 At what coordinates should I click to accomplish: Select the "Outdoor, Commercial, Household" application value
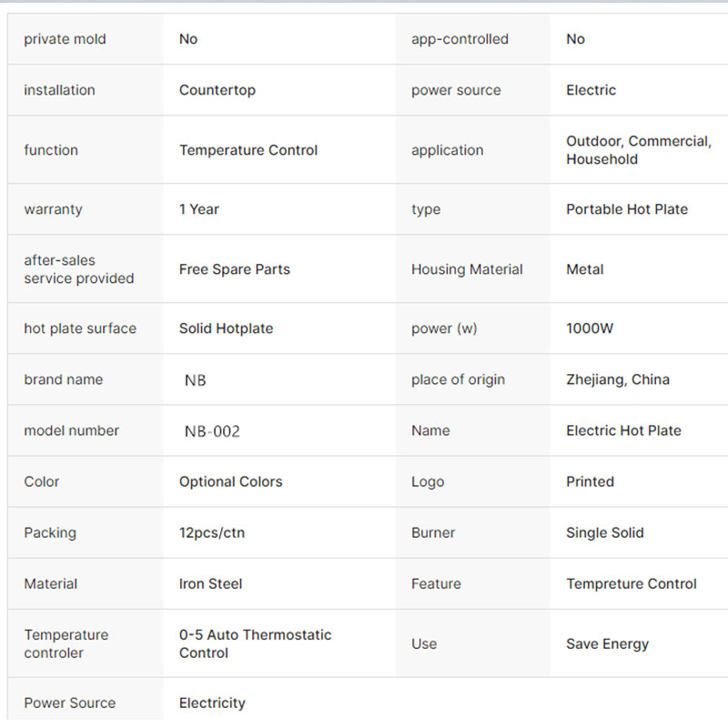[638, 150]
